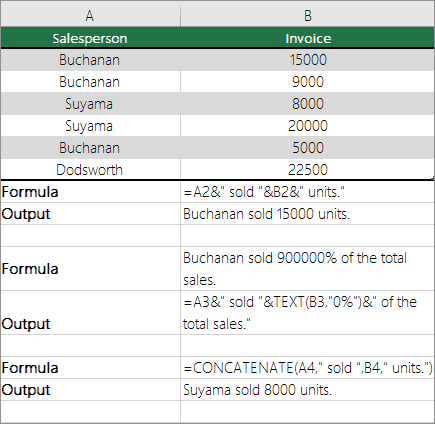
Task: Select the invoice cell showing 22500
Action: click(x=307, y=170)
